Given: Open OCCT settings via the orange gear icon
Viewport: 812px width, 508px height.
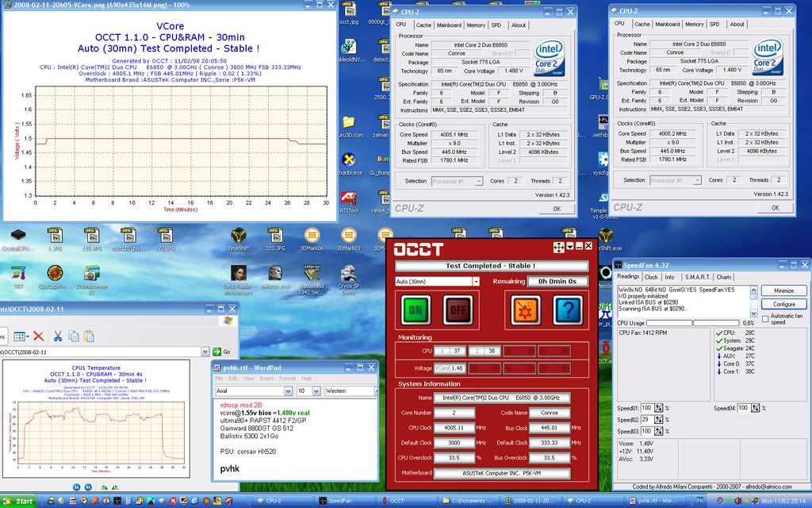Looking at the screenshot, I should point(524,310).
